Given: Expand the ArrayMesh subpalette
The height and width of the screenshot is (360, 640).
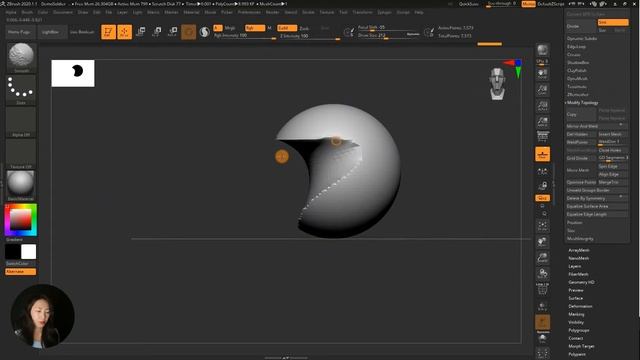Looking at the screenshot, I should [579, 250].
